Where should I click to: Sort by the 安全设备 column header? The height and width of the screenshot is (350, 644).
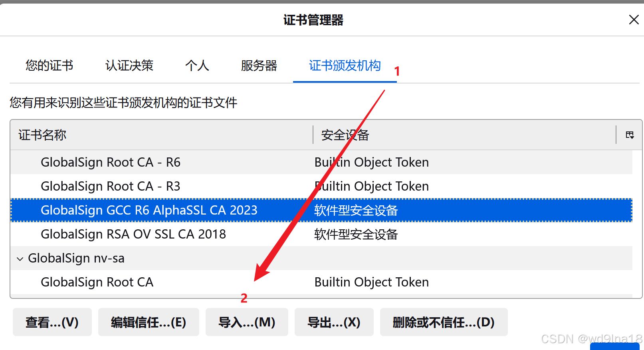tap(465, 135)
